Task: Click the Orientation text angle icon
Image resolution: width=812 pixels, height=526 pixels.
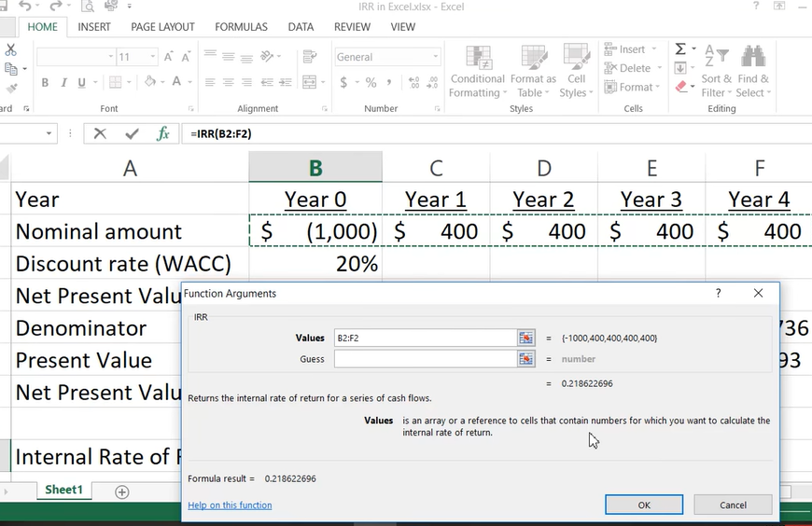Action: (267, 56)
